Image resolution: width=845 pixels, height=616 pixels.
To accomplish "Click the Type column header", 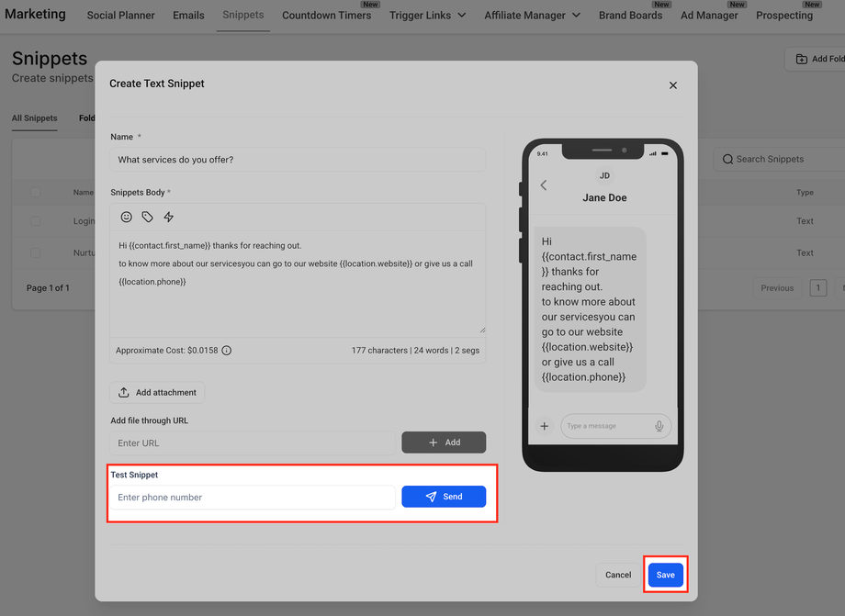I will 805,192.
